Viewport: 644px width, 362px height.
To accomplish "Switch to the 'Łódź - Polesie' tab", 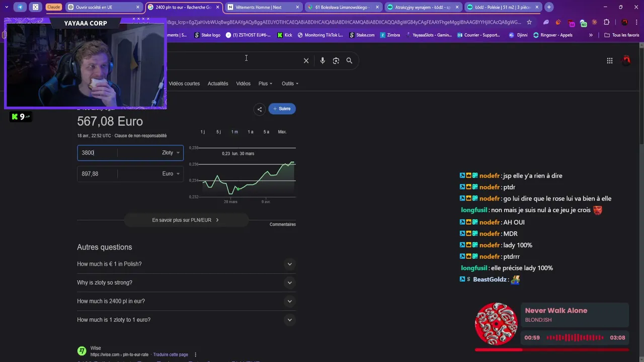I will pos(502,7).
